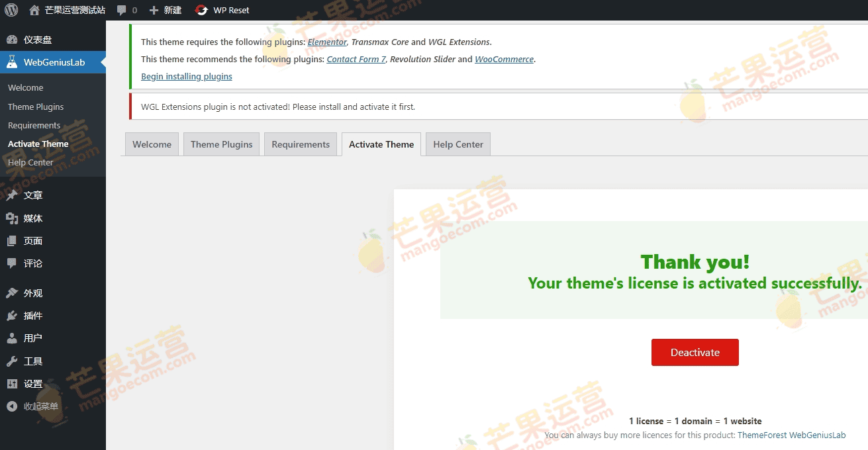Open the WooCommerce plugin link

click(504, 59)
